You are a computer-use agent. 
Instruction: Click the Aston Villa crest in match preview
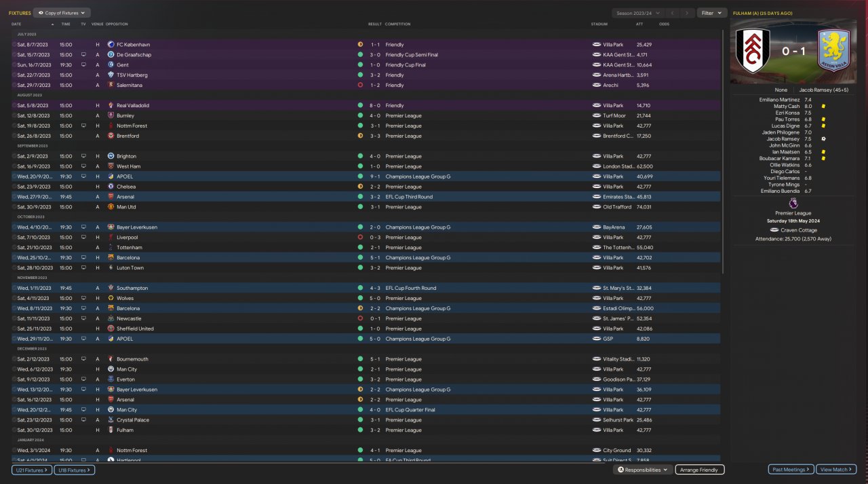point(834,52)
